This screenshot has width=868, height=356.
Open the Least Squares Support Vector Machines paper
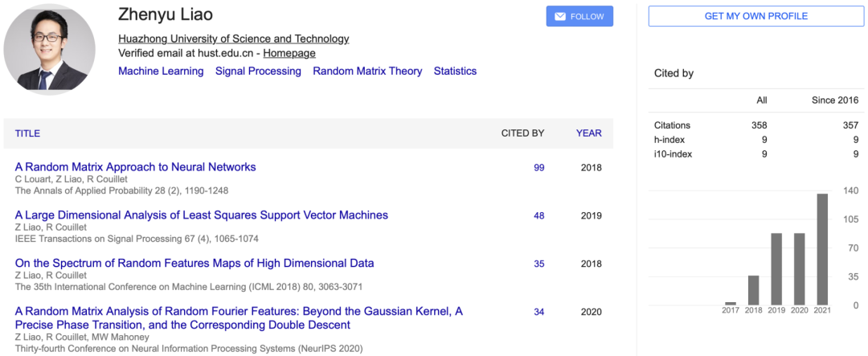tap(201, 215)
